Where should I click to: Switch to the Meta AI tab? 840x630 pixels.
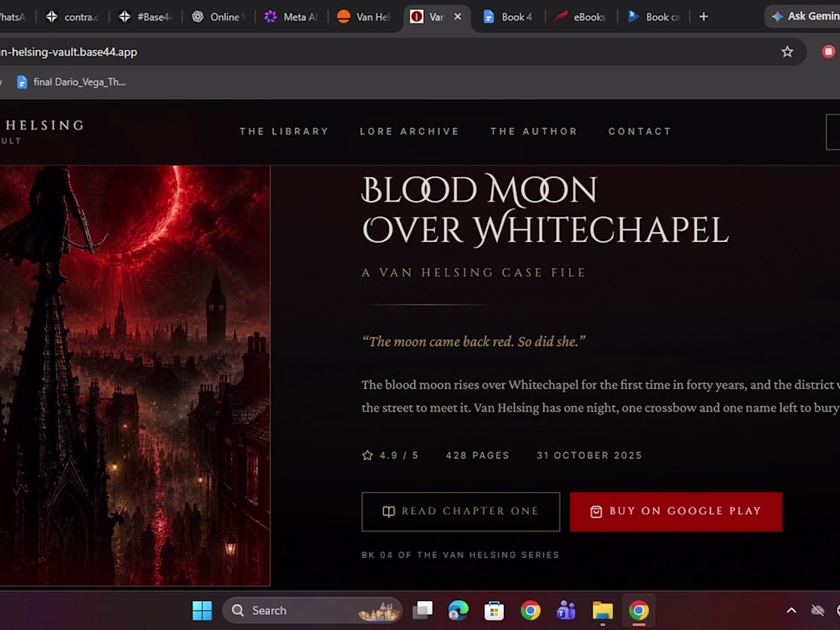(x=292, y=17)
